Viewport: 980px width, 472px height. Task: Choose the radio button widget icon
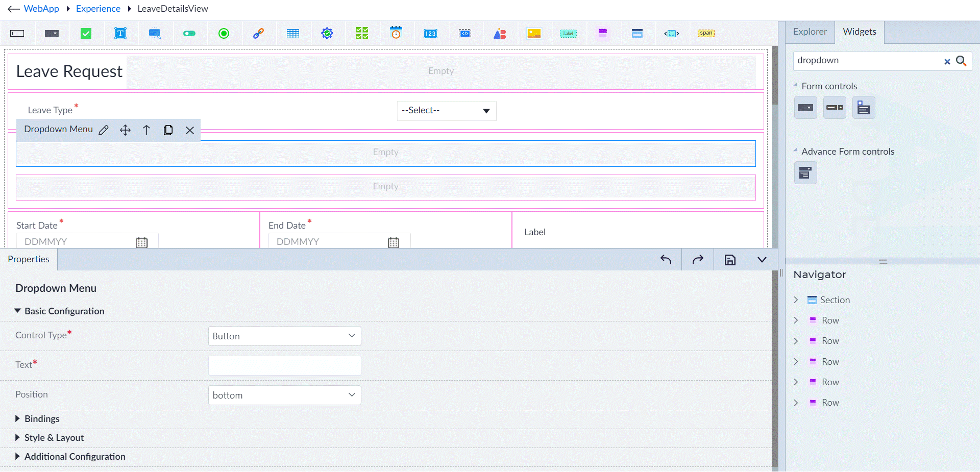[224, 34]
